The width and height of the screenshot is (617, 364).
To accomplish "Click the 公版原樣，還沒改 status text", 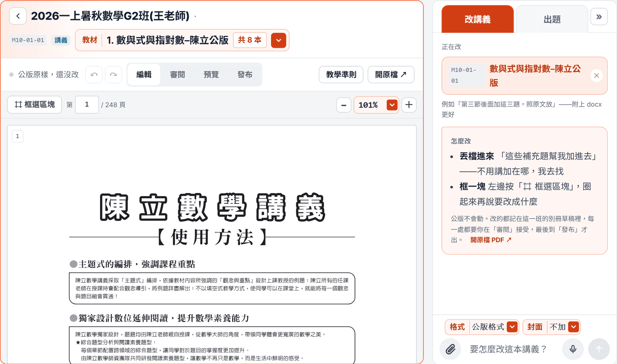I will click(x=48, y=74).
